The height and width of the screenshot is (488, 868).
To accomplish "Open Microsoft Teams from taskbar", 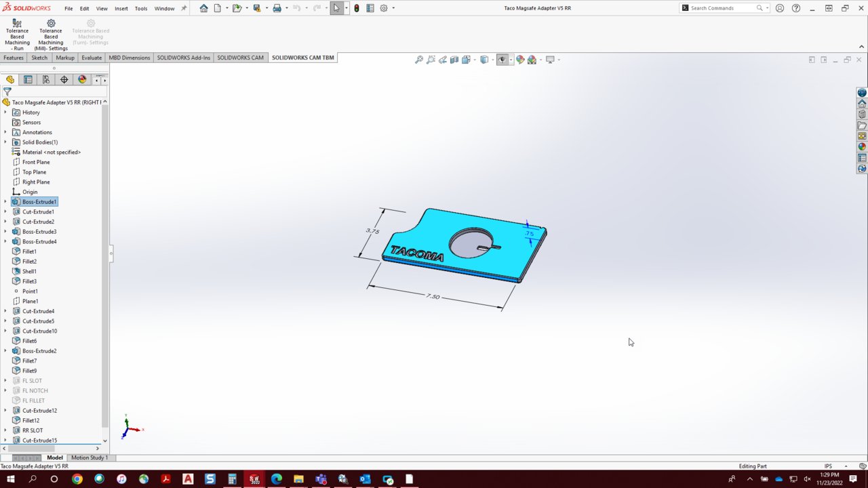I will [x=321, y=479].
